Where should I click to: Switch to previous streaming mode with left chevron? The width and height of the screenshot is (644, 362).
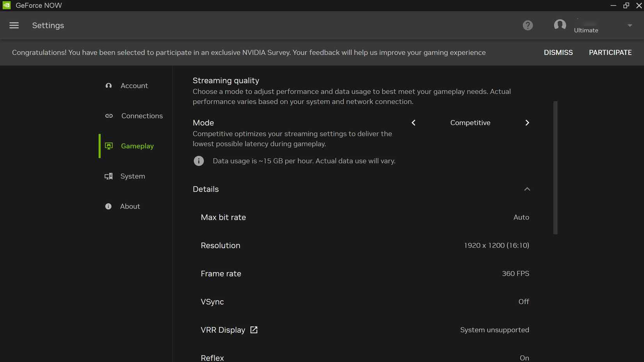(x=413, y=122)
